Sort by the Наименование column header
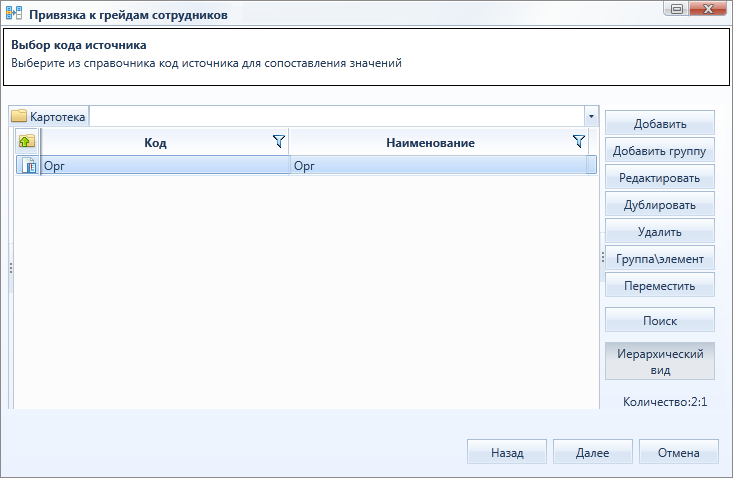 point(430,143)
